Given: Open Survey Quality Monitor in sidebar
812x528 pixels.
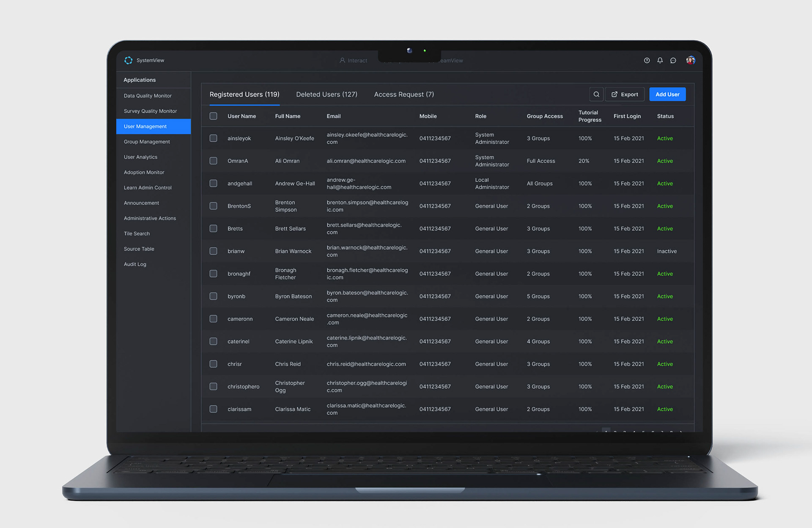Looking at the screenshot, I should pos(154,111).
